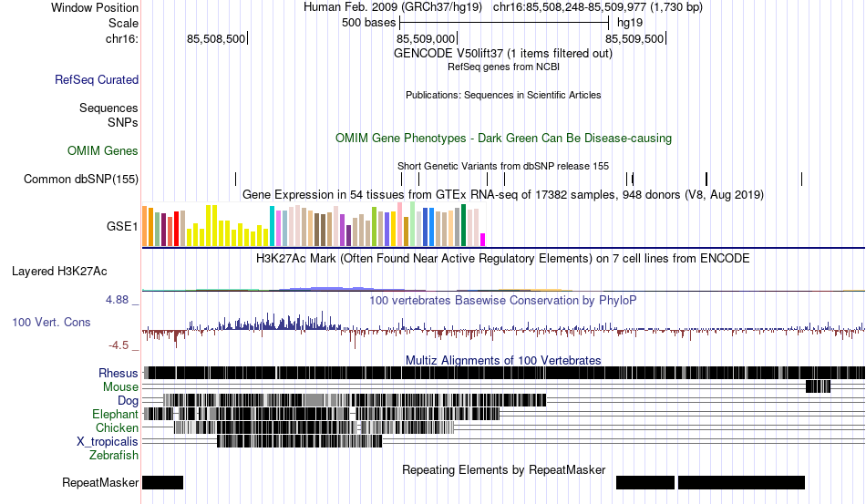Click the chr16:85,508,248-85,509,977 position text

coord(598,7)
